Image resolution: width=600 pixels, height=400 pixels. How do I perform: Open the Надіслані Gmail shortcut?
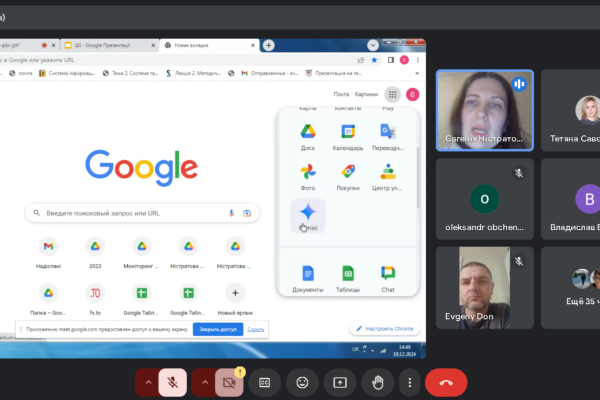(x=48, y=252)
